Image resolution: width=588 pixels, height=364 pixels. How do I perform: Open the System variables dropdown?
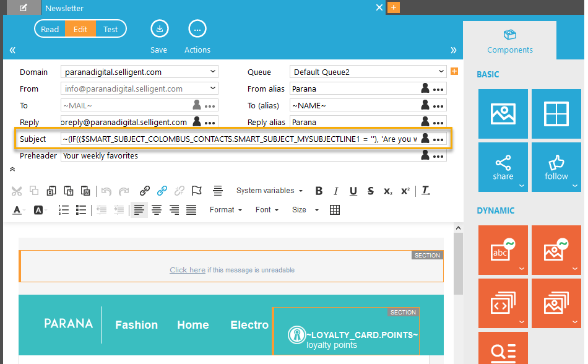coord(270,191)
